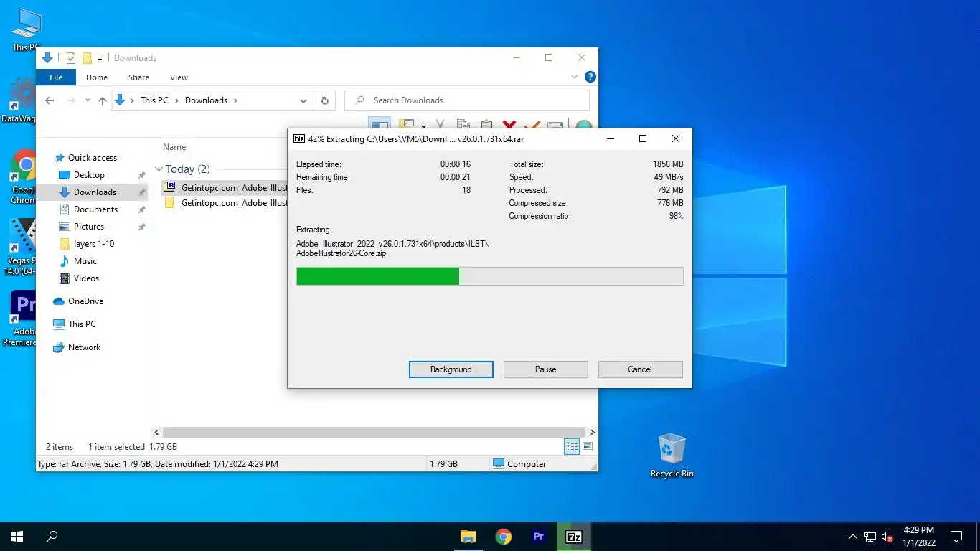Switch to details view in status bar
This screenshot has height=551, width=980.
pos(572,446)
